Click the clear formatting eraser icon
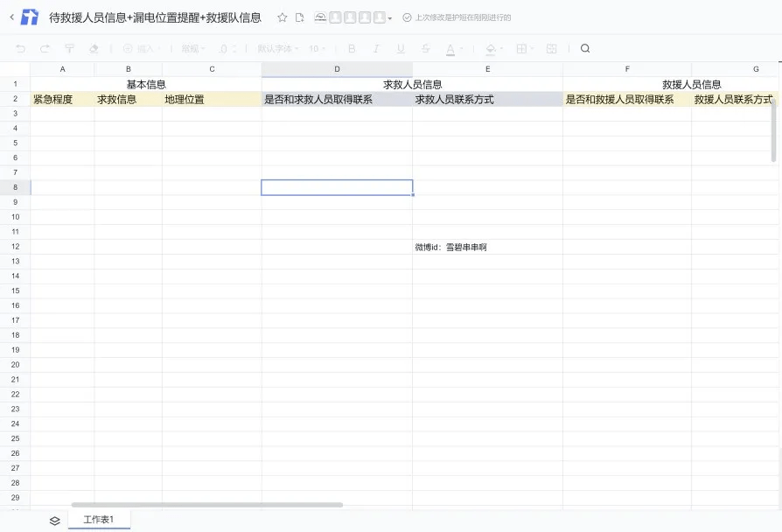This screenshot has width=782, height=532. coord(94,48)
